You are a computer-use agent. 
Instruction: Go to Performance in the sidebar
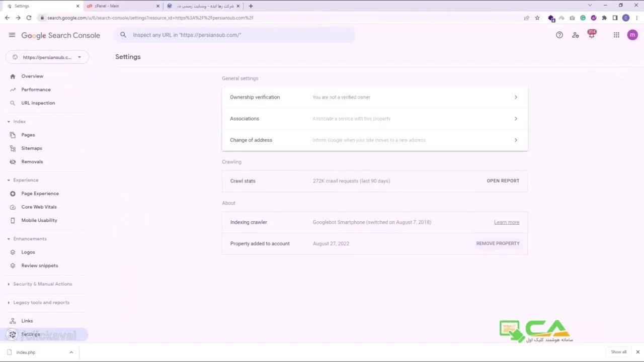(36, 89)
